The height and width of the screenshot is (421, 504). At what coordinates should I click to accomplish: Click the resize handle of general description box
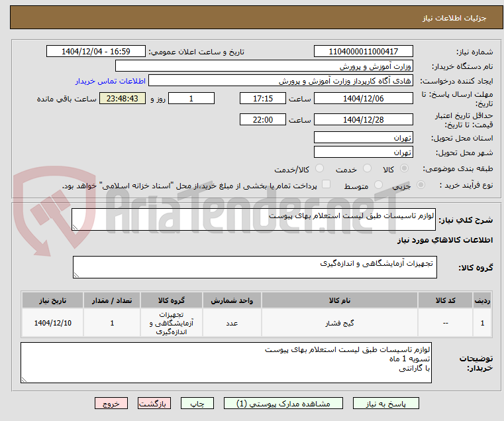(x=76, y=227)
